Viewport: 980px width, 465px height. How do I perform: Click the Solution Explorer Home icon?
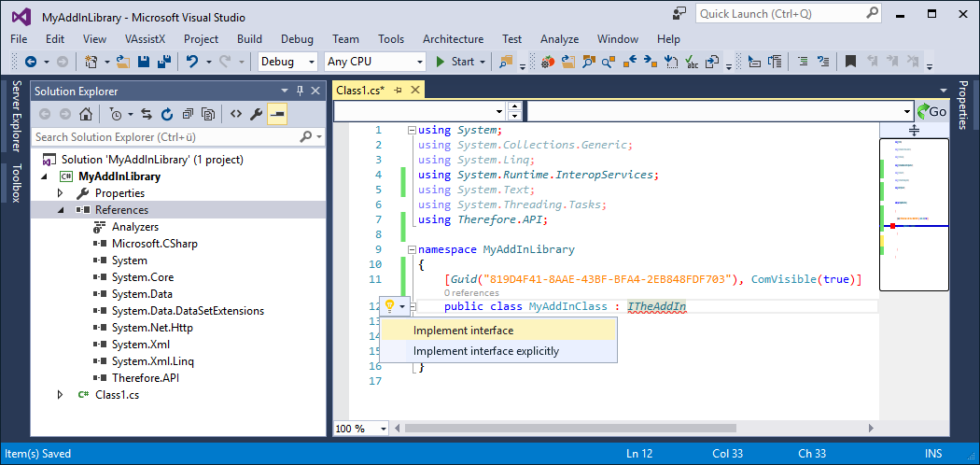click(86, 114)
